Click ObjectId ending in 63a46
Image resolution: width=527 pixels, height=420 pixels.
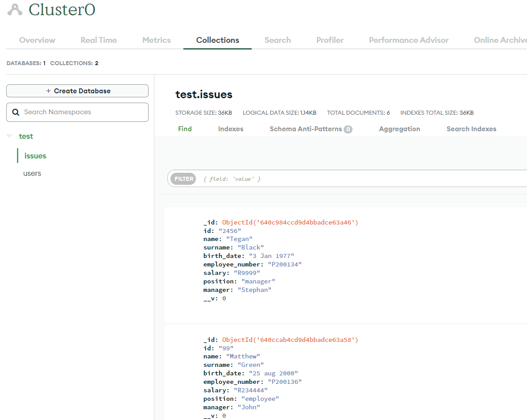point(290,222)
